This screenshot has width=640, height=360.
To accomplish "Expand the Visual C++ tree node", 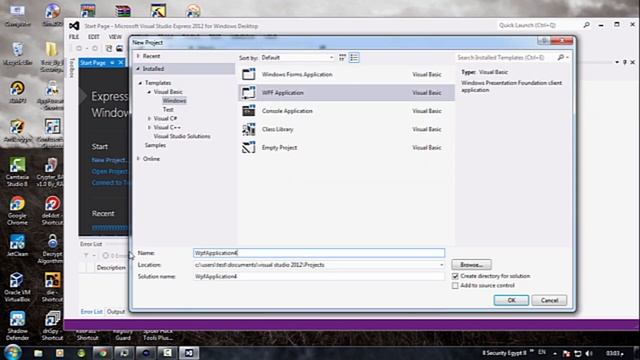I will (149, 127).
